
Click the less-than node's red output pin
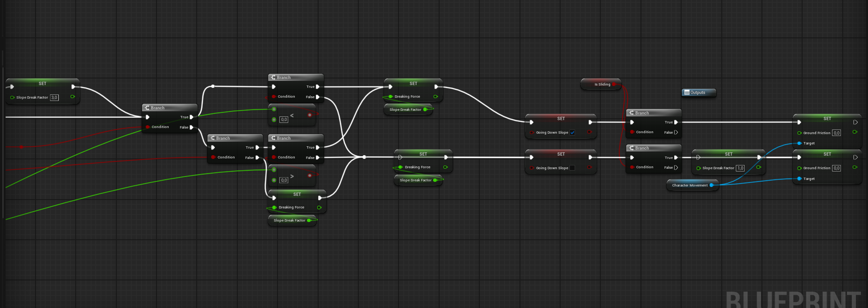point(310,115)
